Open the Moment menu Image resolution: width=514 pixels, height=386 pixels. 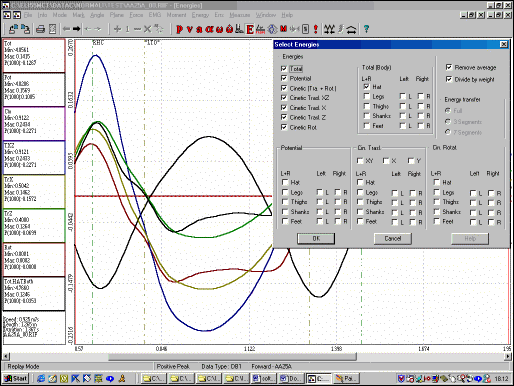click(x=176, y=15)
